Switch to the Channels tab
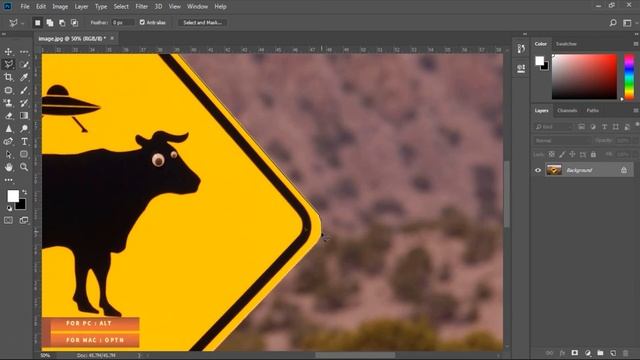The width and height of the screenshot is (640, 360). point(567,111)
